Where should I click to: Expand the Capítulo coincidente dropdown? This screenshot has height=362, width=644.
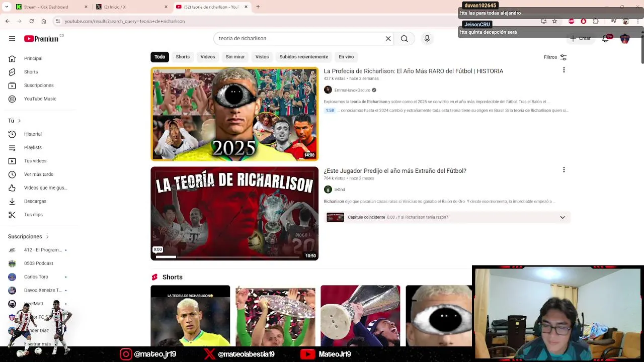click(562, 217)
